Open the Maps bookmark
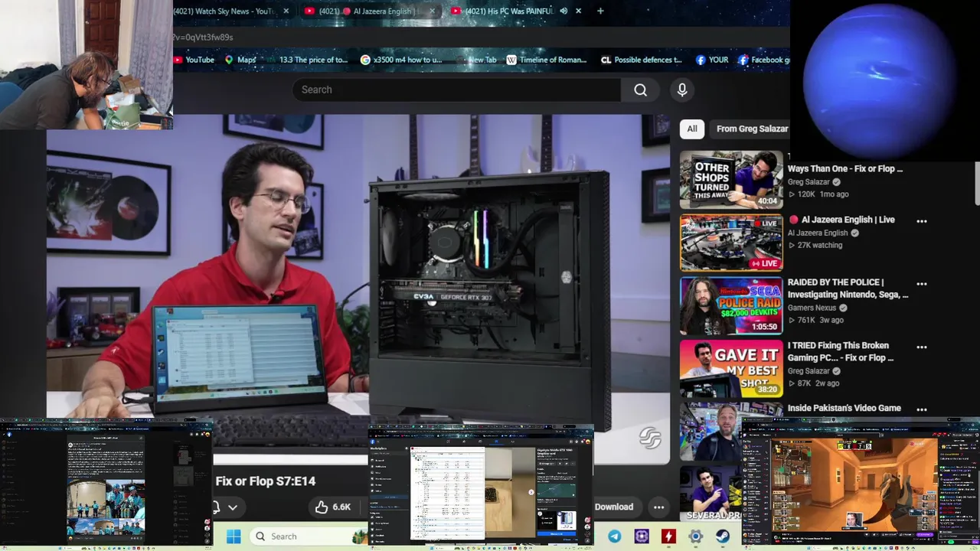980x551 pixels. 240,60
